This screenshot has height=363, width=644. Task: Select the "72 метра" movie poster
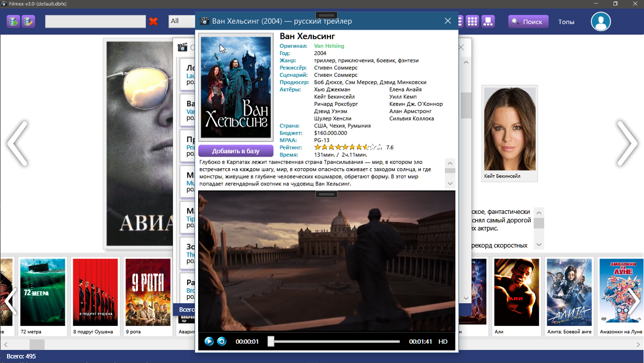point(43,292)
